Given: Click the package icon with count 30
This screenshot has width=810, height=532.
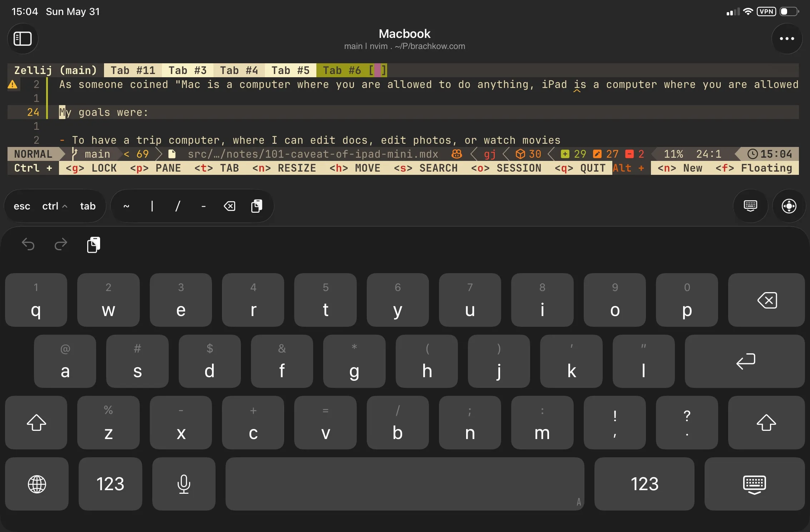Looking at the screenshot, I should point(520,154).
